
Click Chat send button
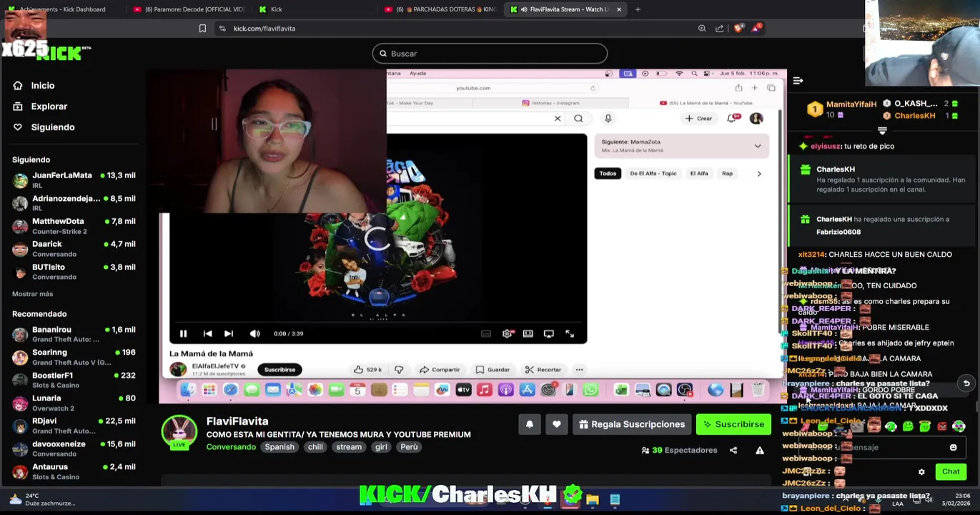pyautogui.click(x=951, y=471)
